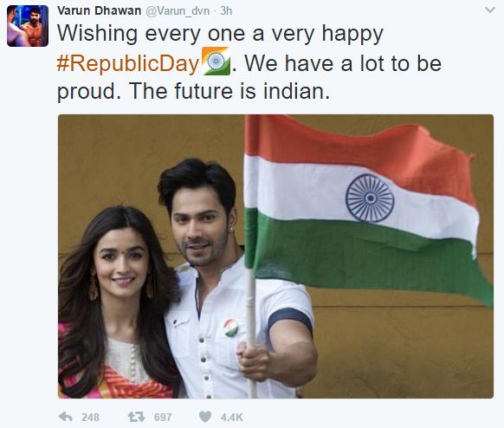Click the 4.4K likes count
The image size is (504, 428).
point(231,417)
